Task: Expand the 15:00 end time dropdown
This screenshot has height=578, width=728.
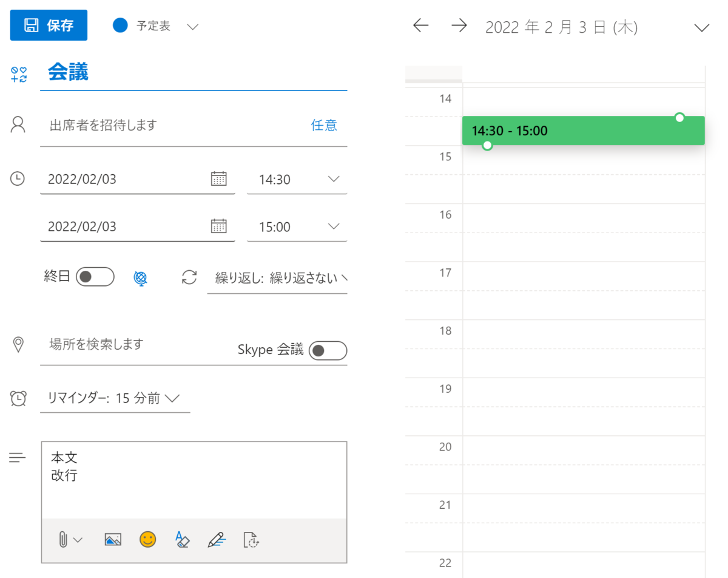Action: (x=297, y=226)
